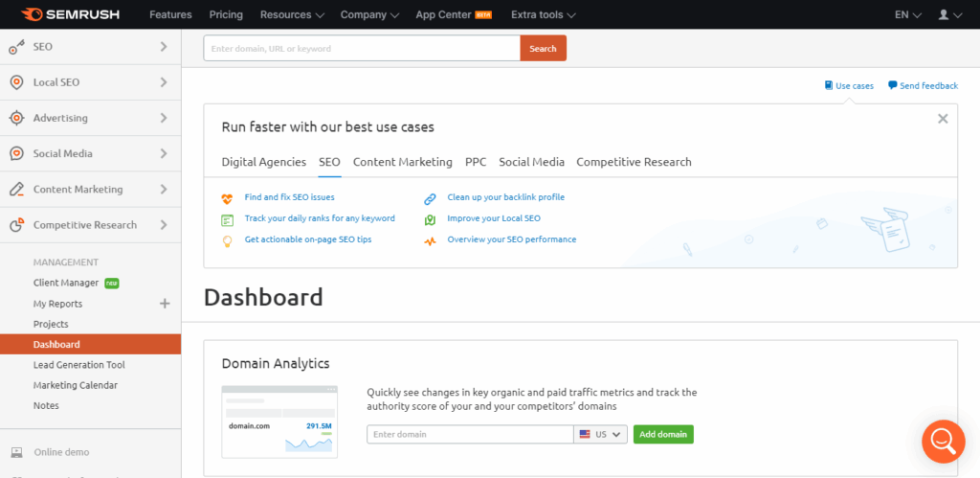
Task: Select the PPC use case tab
Action: pyautogui.click(x=476, y=162)
